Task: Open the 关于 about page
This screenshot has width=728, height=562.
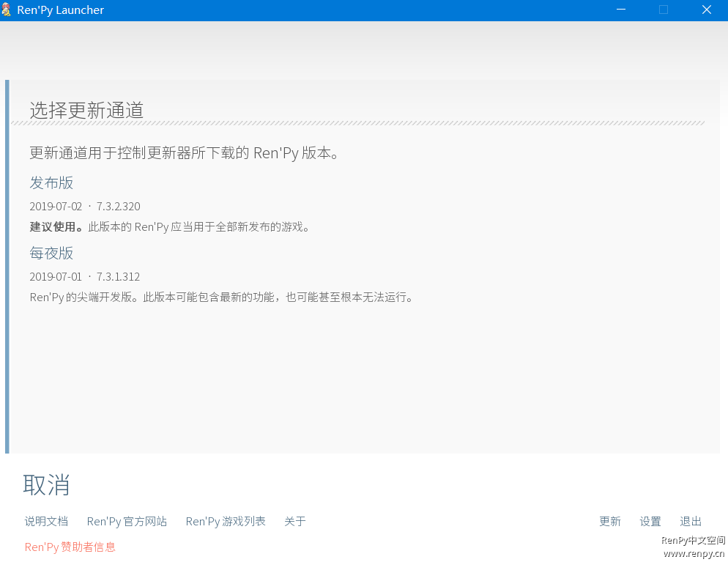Action: (295, 521)
